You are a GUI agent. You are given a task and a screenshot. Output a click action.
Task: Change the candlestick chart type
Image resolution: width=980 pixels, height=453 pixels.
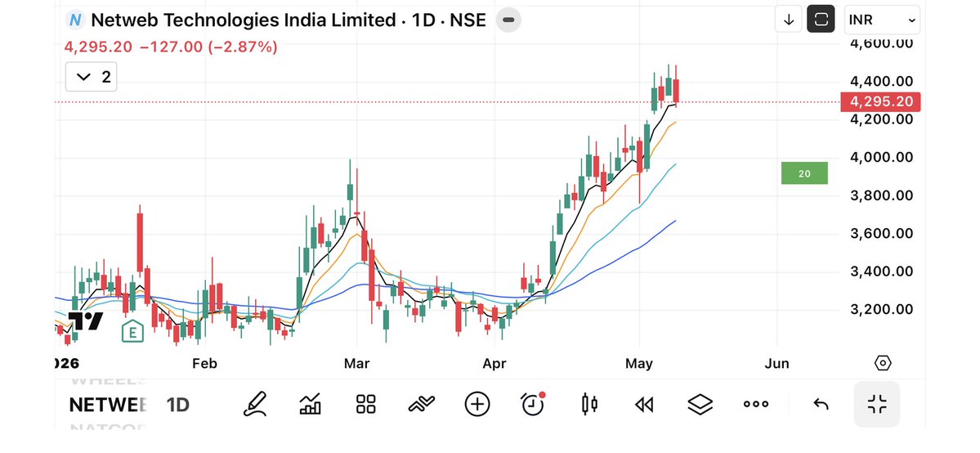pos(589,404)
